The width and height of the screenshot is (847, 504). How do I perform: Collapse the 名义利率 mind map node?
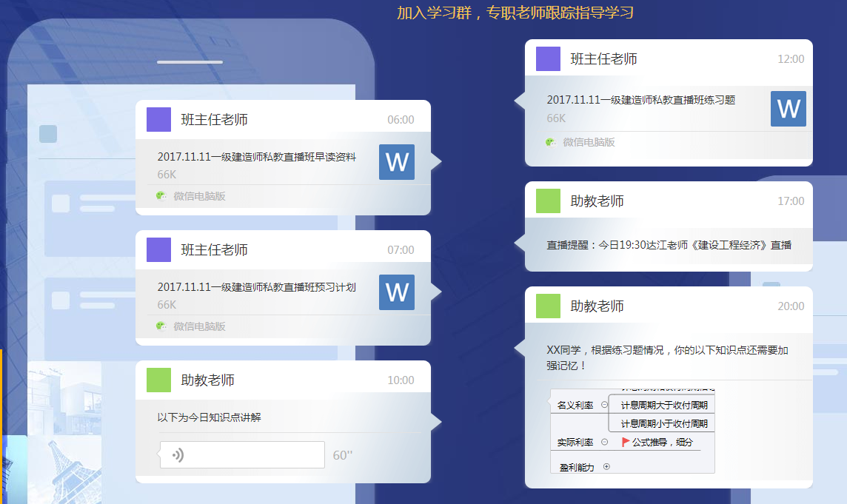pos(604,405)
